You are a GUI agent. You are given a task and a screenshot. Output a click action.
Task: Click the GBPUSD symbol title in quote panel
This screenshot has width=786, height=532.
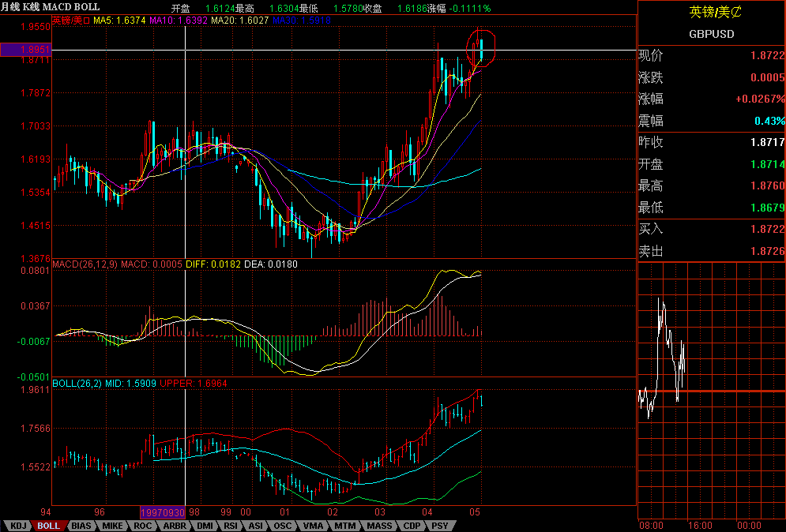point(710,34)
